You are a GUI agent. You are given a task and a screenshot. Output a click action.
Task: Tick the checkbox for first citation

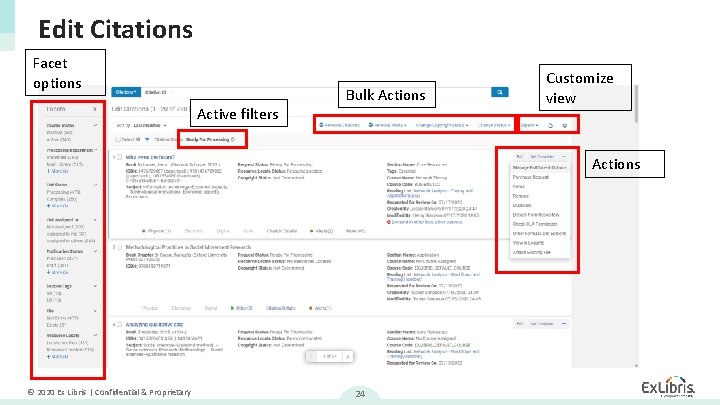pyautogui.click(x=119, y=157)
